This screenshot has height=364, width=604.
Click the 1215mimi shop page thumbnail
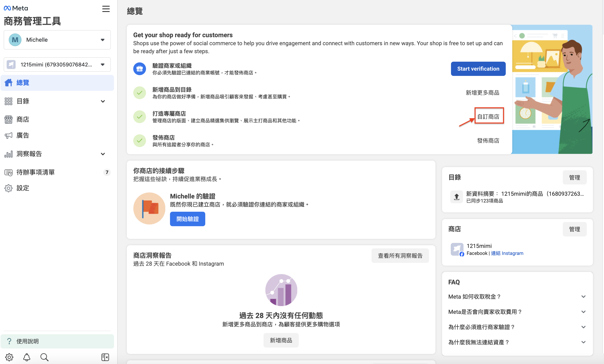(x=457, y=249)
